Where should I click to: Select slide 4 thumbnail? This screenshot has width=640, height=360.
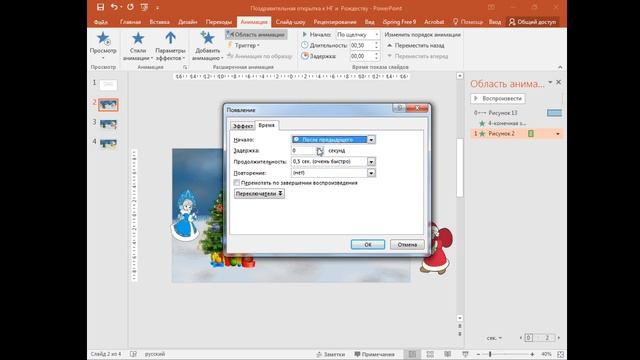click(108, 143)
